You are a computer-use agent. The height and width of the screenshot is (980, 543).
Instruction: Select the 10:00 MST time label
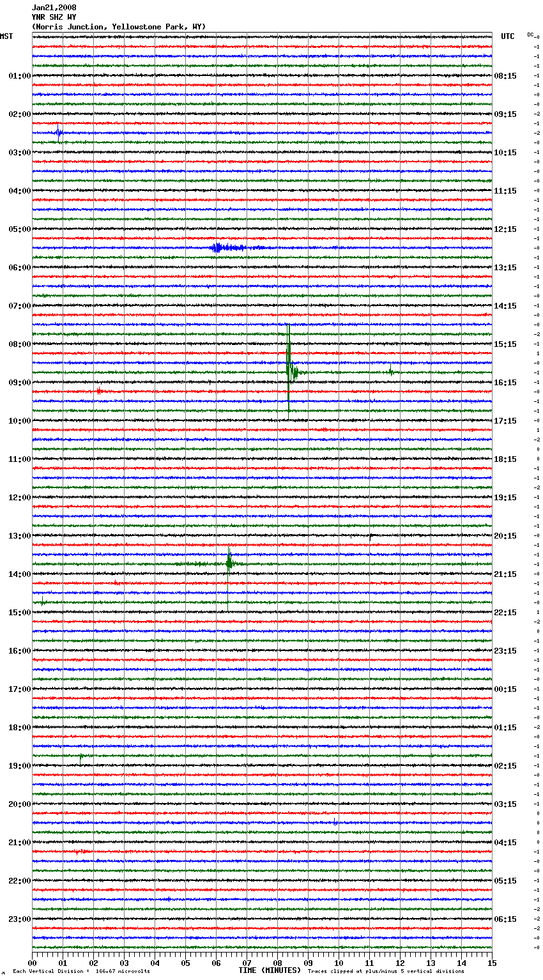coord(20,421)
